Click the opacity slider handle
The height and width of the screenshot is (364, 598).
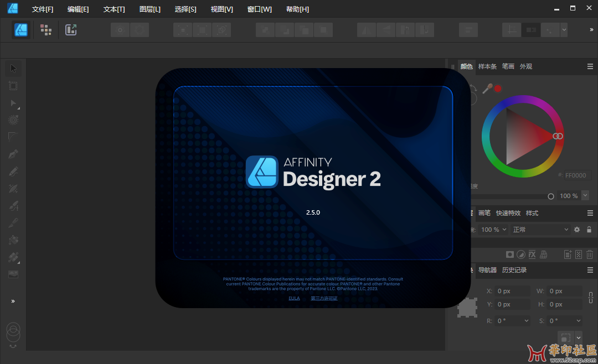[x=551, y=196]
